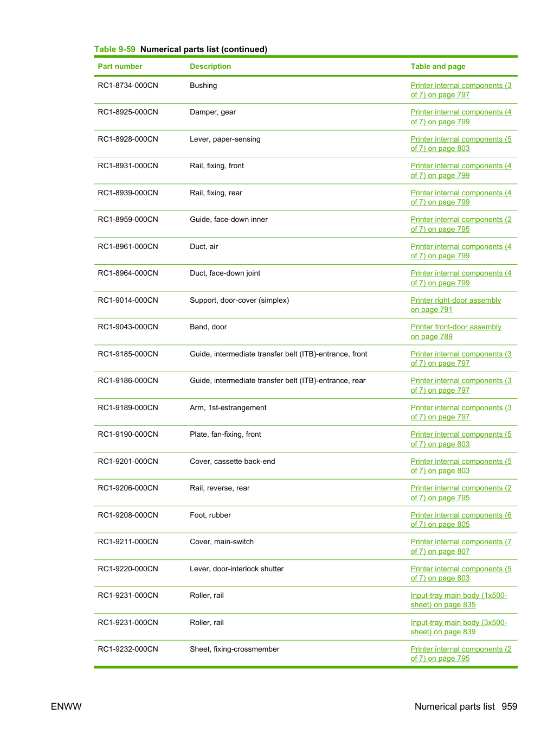The height and width of the screenshot is (746, 560).
Task: Open Input-tray main body 3x500-sheet link
Action: [459, 627]
